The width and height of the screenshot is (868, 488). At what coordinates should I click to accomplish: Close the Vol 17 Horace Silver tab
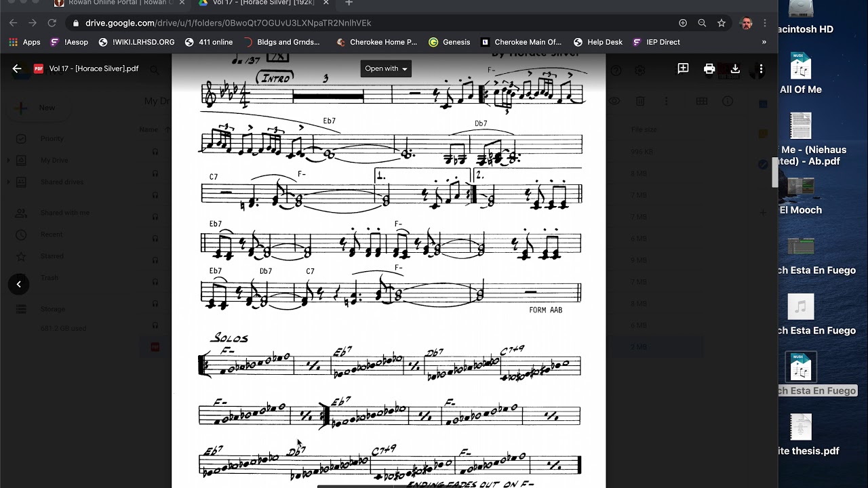coord(326,3)
